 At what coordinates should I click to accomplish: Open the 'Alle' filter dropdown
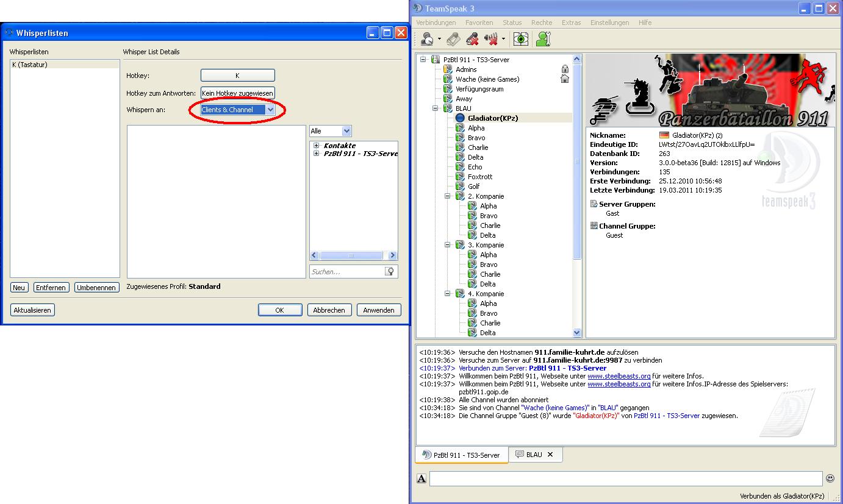346,131
